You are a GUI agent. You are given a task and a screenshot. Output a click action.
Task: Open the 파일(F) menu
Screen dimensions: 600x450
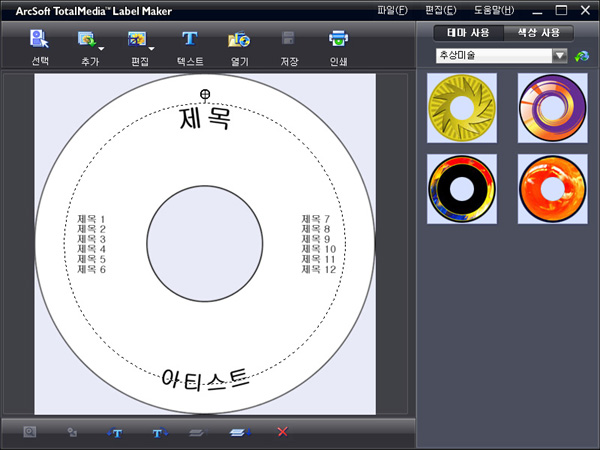coord(392,10)
